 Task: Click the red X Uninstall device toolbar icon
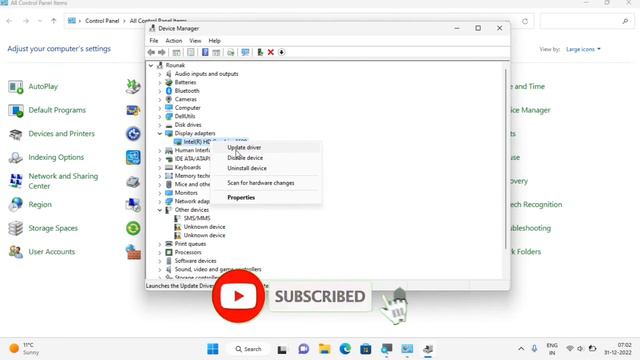click(x=270, y=52)
